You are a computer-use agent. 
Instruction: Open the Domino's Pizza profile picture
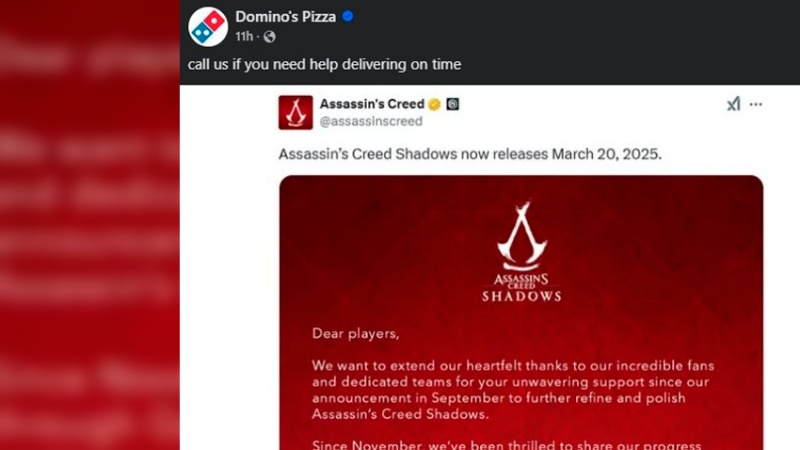pos(208,27)
